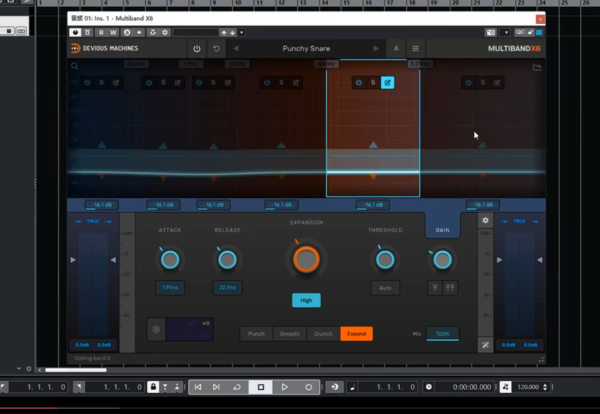Select next preset arrow after Punchy Snare

pyautogui.click(x=376, y=49)
